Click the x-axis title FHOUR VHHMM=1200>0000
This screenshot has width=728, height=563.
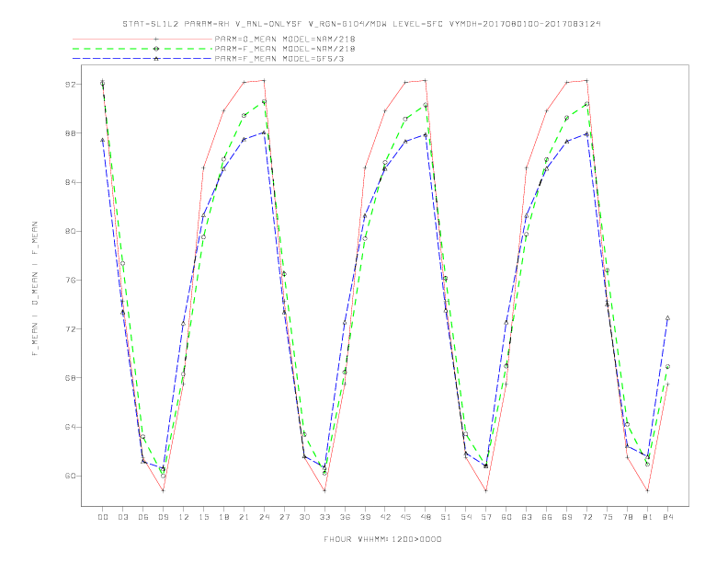click(x=382, y=539)
